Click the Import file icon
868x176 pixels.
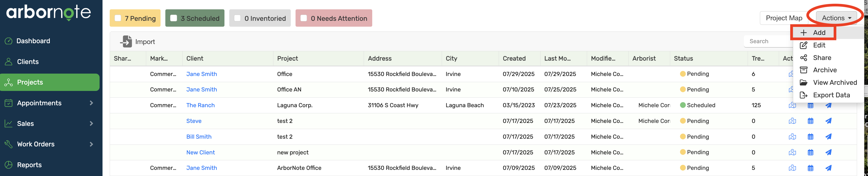click(126, 42)
